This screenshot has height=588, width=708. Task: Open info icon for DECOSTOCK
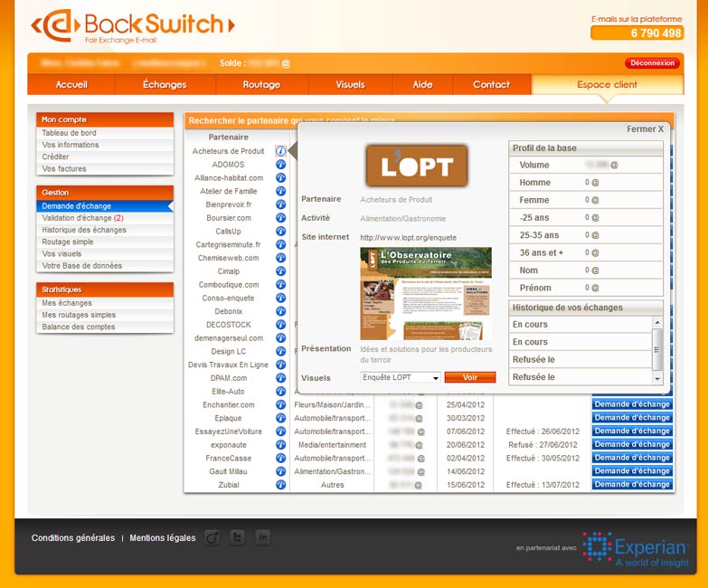coord(280,324)
